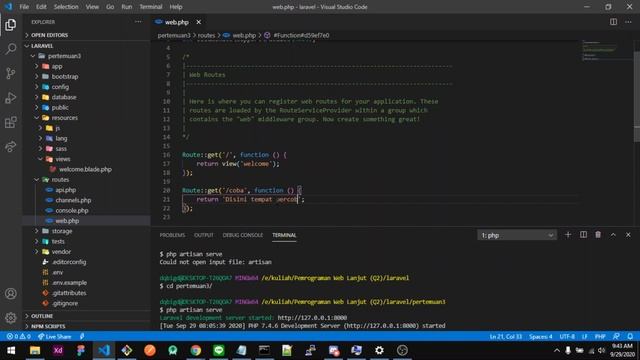Open the Search view in activity bar
640x360 pixels.
click(x=11, y=49)
